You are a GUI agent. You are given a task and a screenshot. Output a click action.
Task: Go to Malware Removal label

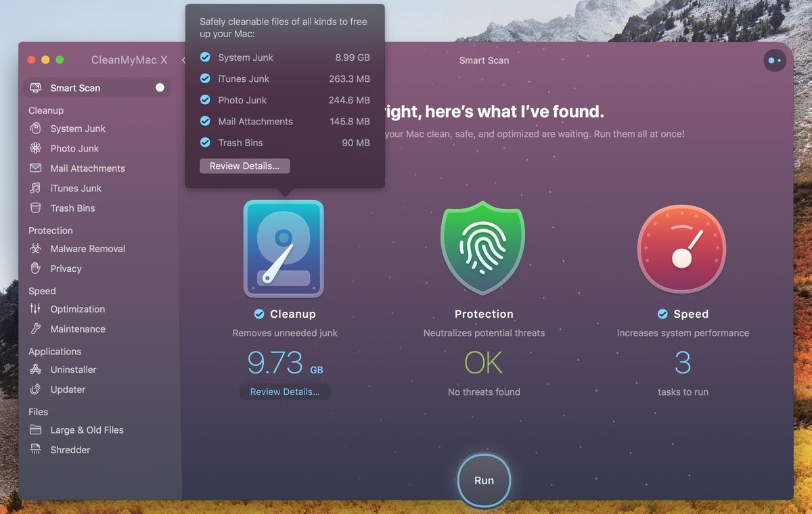[x=88, y=249]
